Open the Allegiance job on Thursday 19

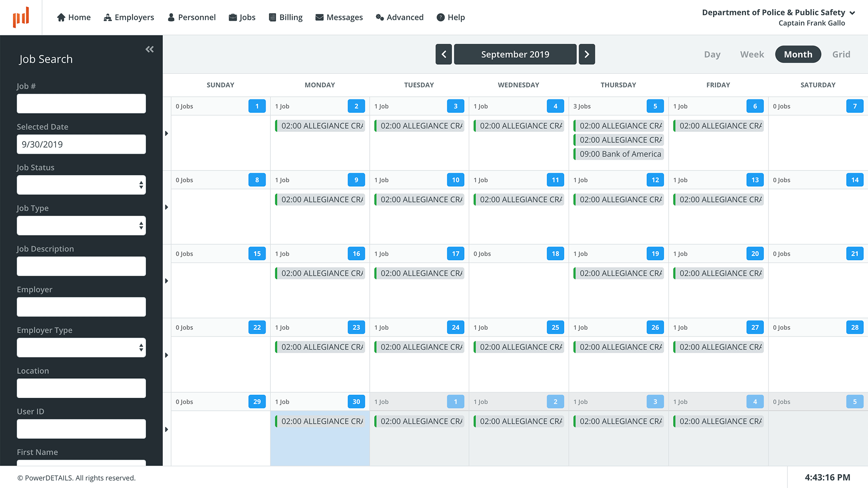click(x=618, y=273)
